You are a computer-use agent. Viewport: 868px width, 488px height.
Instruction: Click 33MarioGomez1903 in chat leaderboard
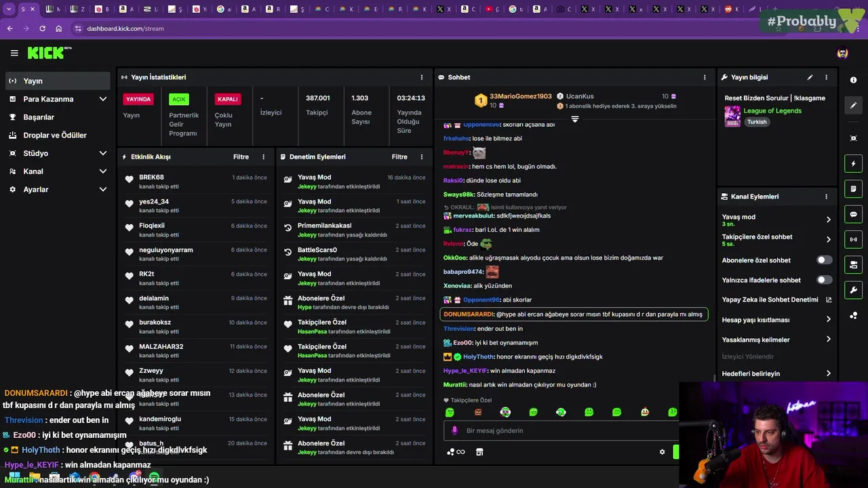click(x=521, y=96)
